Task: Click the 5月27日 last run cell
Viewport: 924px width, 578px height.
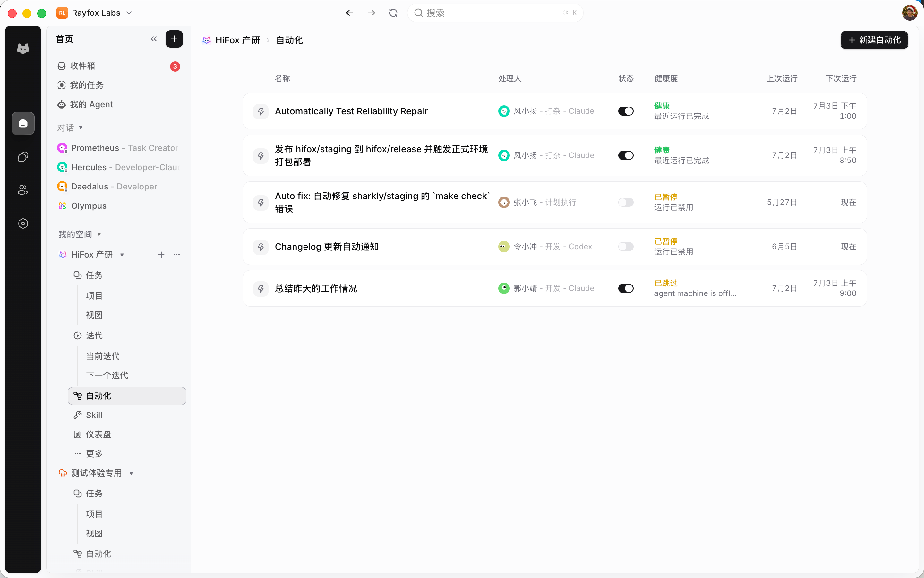Action: 782,202
